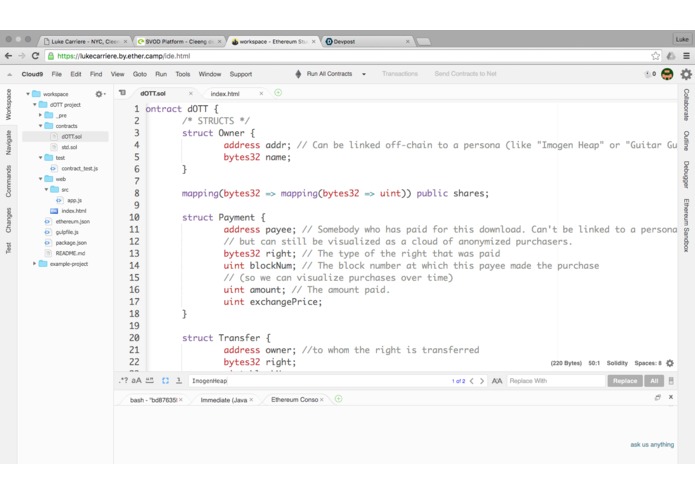This screenshot has height=494, width=695.
Task: Open workspace tree settings gear
Action: point(100,94)
